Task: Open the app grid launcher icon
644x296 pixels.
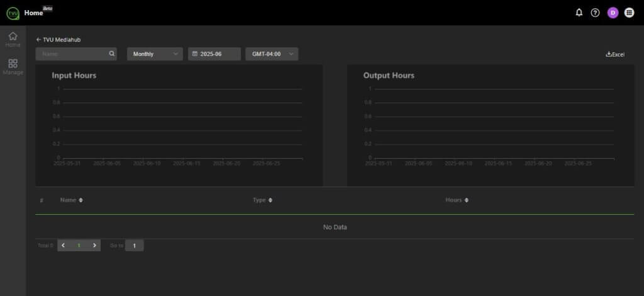Action: point(630,13)
